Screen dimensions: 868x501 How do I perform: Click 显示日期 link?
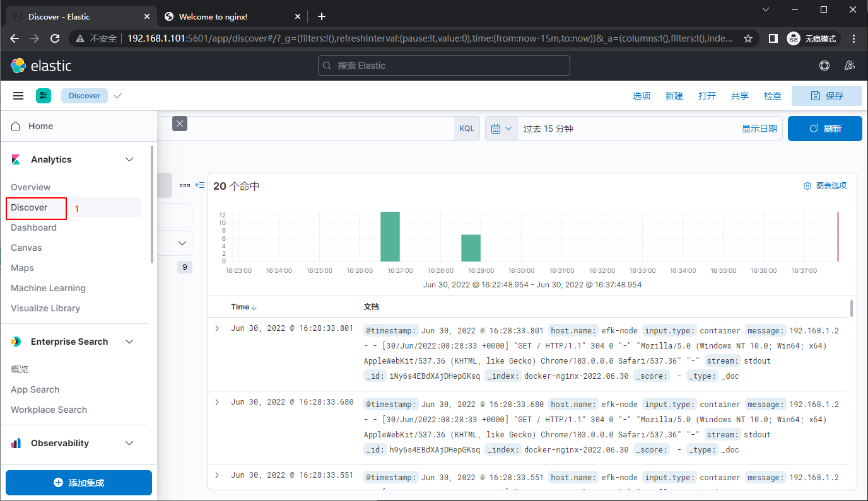click(x=759, y=129)
